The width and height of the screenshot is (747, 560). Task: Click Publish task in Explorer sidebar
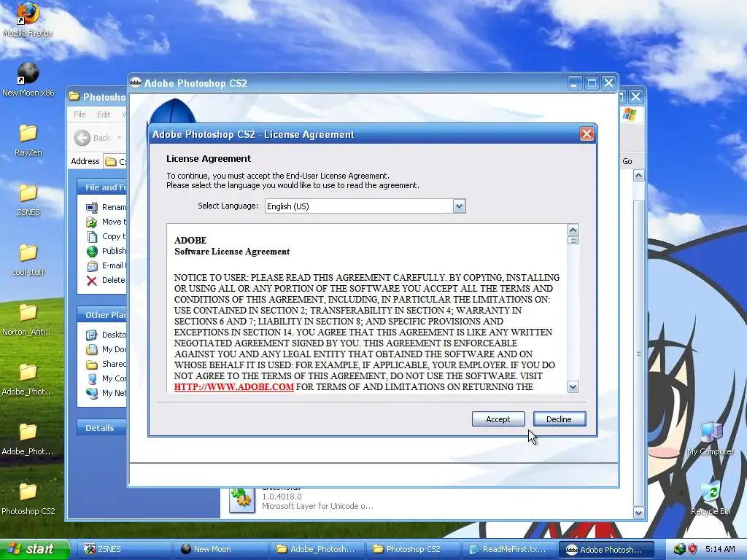click(107, 251)
